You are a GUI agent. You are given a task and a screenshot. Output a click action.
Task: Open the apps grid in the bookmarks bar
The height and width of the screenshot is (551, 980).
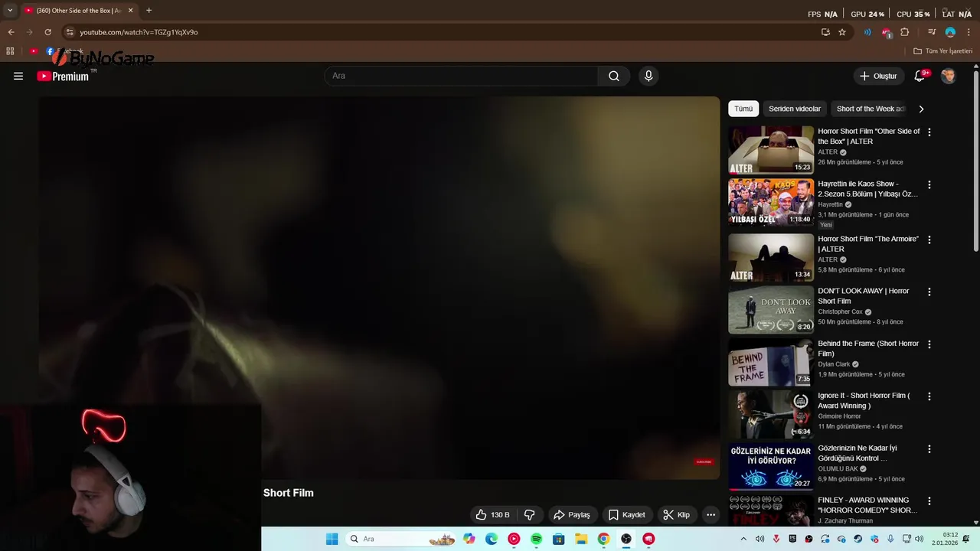(10, 51)
